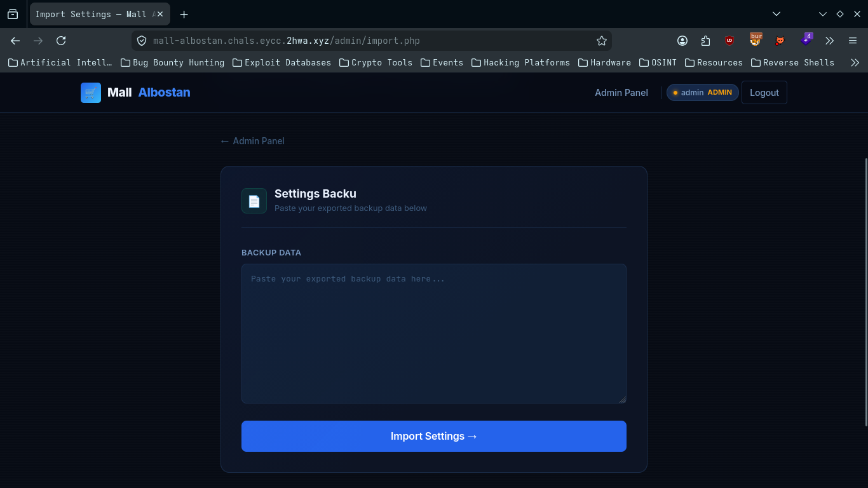The image size is (868, 488).
Task: Go back via the ← Admin Panel link
Action: [252, 141]
